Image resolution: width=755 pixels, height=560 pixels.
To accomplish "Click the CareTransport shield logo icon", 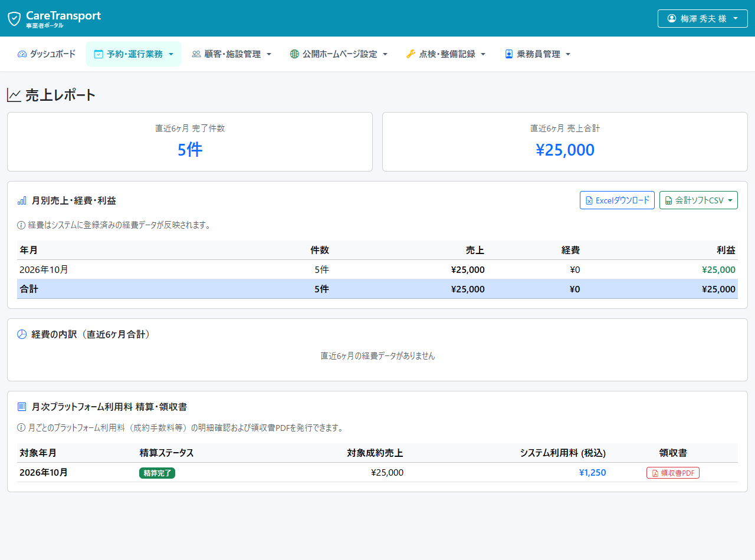I will tap(14, 18).
